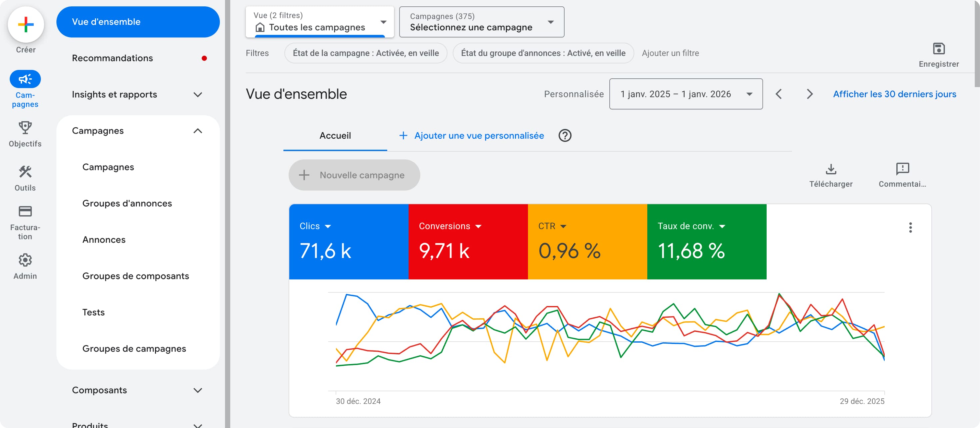Click the Télécharger download icon
The image size is (980, 428).
(831, 169)
